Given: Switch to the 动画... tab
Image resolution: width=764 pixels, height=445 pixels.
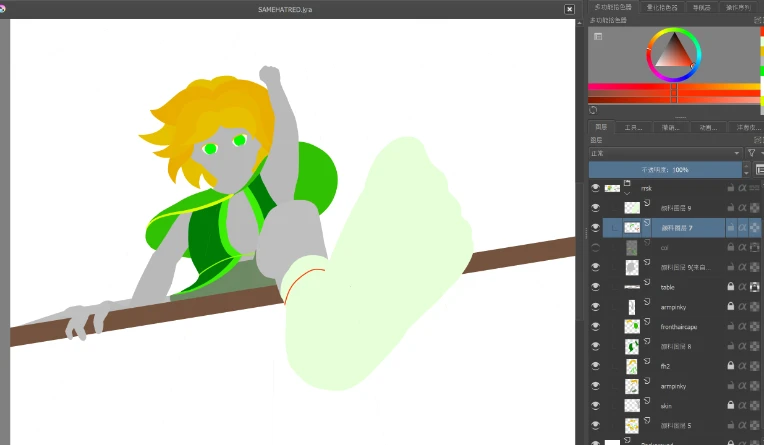Looking at the screenshot, I should pos(708,127).
